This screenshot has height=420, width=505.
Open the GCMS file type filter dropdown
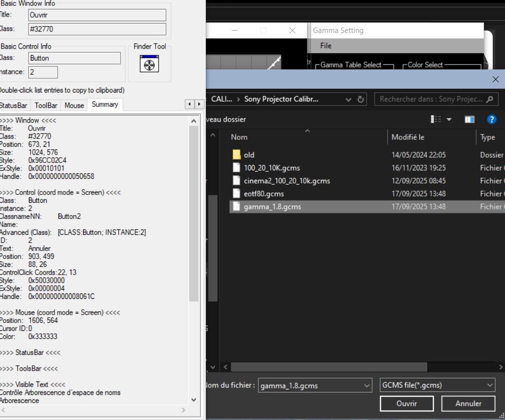pyautogui.click(x=489, y=385)
